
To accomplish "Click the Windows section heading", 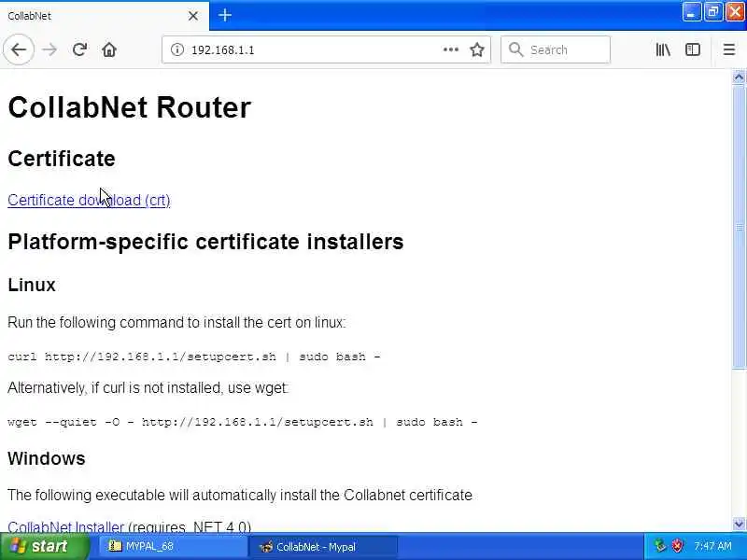I will click(x=46, y=458).
